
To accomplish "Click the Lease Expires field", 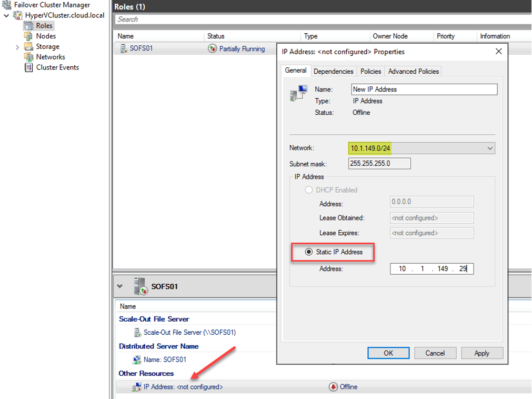I will tap(431, 233).
